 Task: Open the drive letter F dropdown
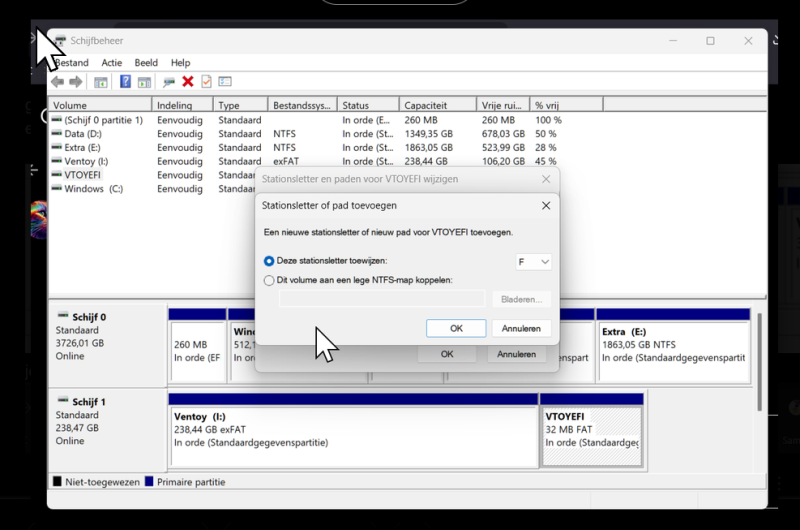533,262
